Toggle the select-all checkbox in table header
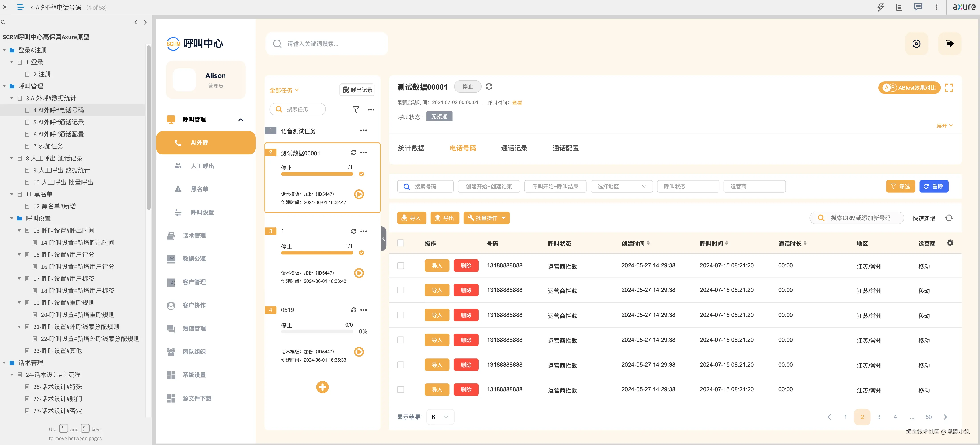The height and width of the screenshot is (445, 980). (x=401, y=243)
